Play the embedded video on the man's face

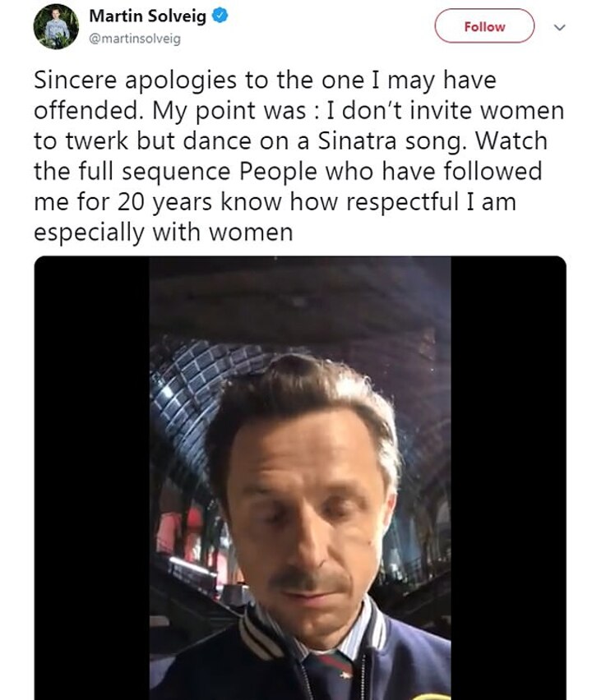tap(299, 493)
